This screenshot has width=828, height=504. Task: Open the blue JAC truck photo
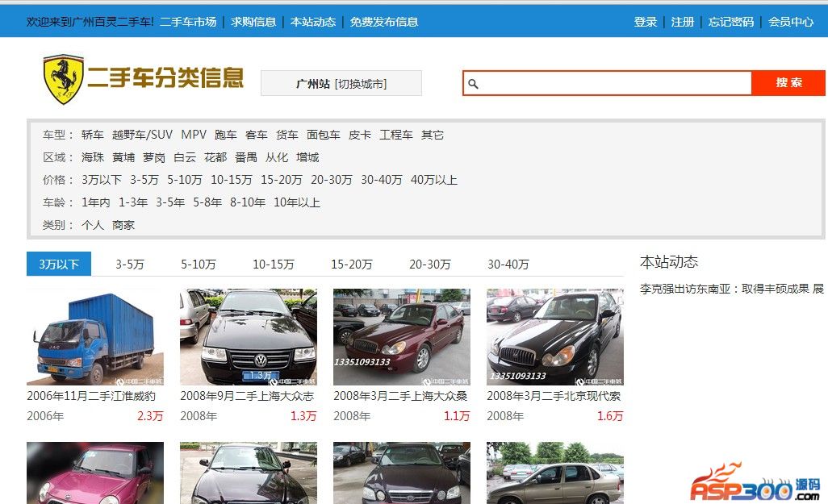tap(95, 337)
